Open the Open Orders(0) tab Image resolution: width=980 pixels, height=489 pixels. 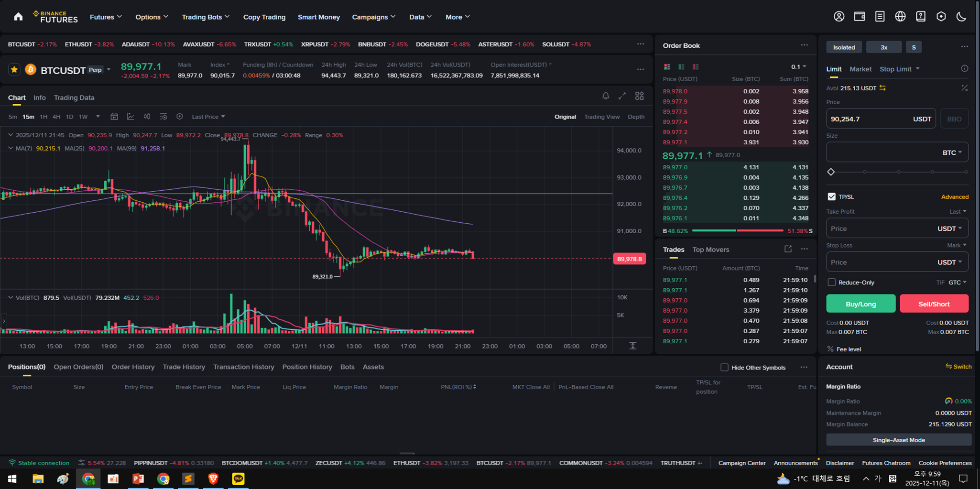click(x=78, y=367)
